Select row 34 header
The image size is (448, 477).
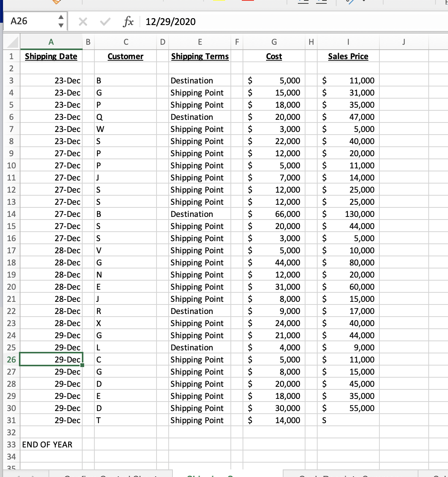[11, 457]
